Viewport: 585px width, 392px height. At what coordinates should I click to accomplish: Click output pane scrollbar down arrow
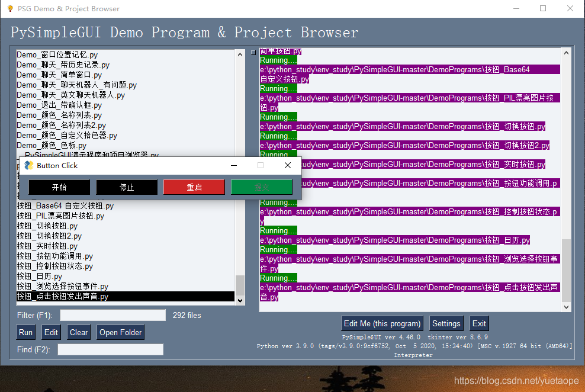(566, 307)
